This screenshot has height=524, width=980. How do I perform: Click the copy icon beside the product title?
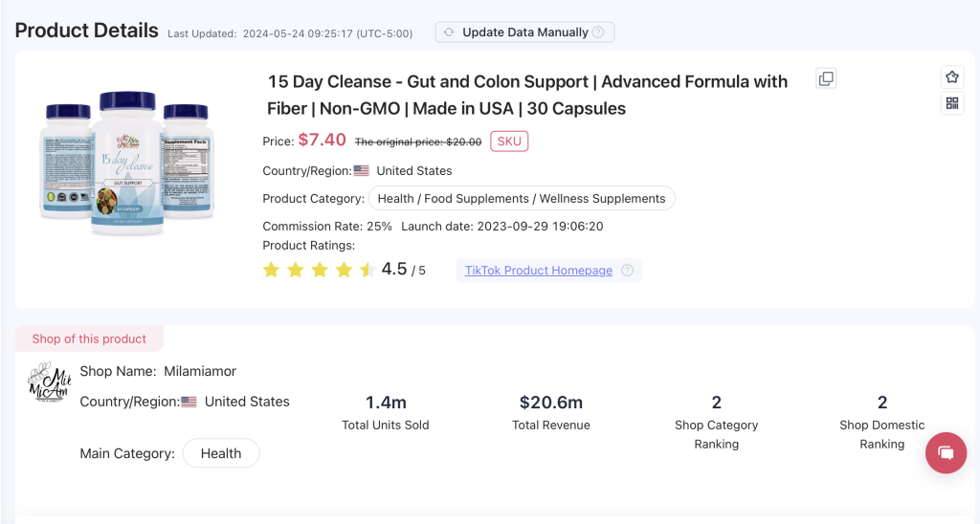(x=826, y=79)
